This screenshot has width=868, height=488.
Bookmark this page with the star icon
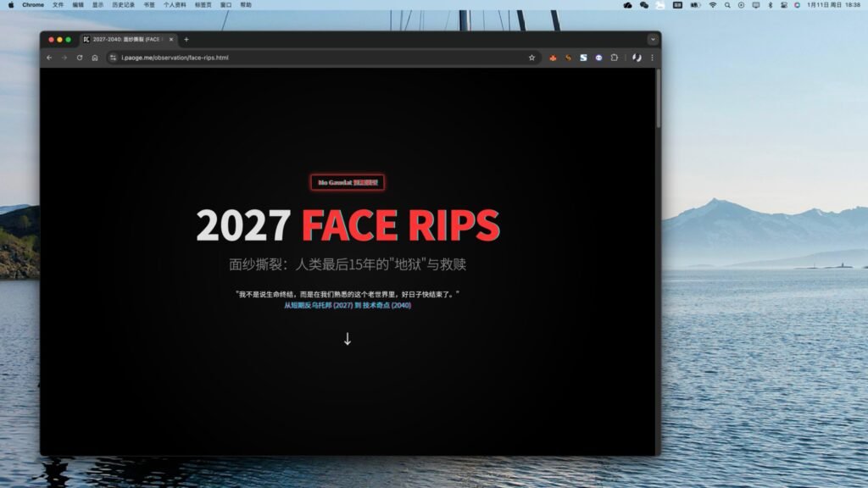(531, 58)
